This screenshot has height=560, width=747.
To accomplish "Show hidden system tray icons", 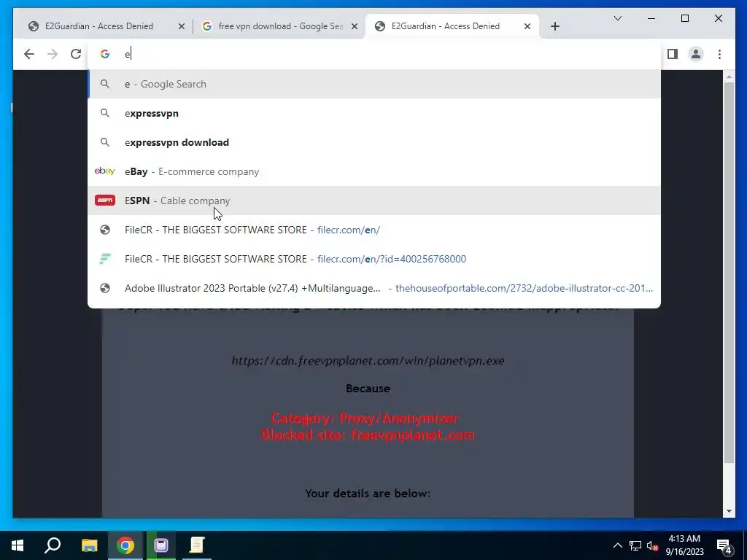I will click(617, 545).
